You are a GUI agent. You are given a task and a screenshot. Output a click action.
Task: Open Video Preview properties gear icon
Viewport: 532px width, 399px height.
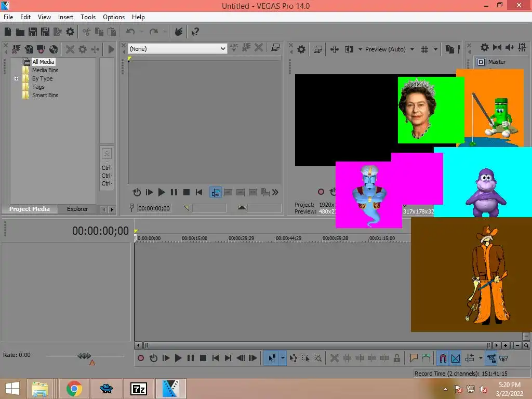coord(301,49)
